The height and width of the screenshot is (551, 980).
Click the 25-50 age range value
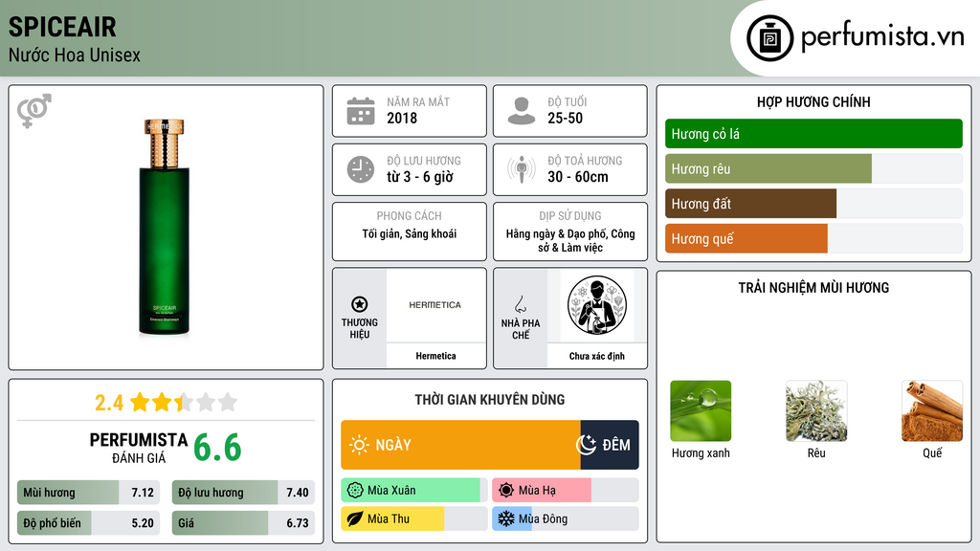[565, 118]
